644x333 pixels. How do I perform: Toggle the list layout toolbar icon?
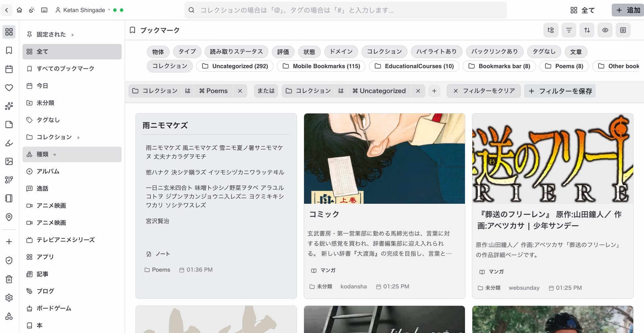tap(623, 30)
